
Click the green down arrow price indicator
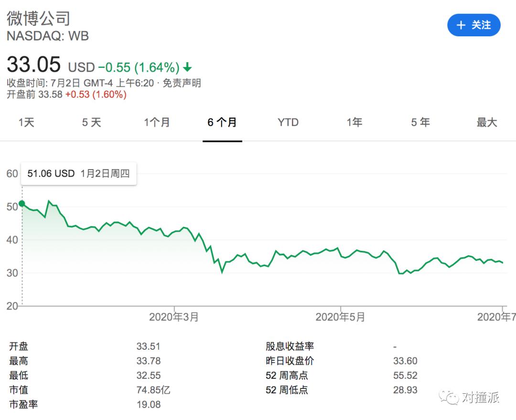pos(187,67)
